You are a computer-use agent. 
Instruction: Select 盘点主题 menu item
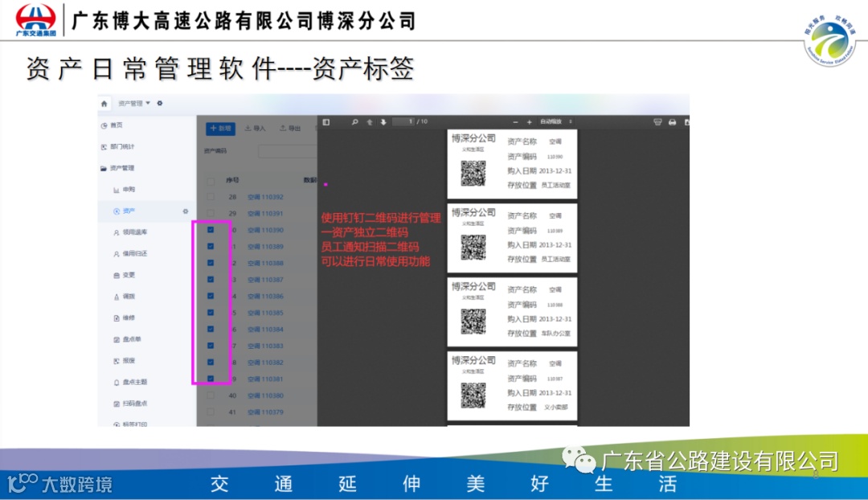coord(134,383)
